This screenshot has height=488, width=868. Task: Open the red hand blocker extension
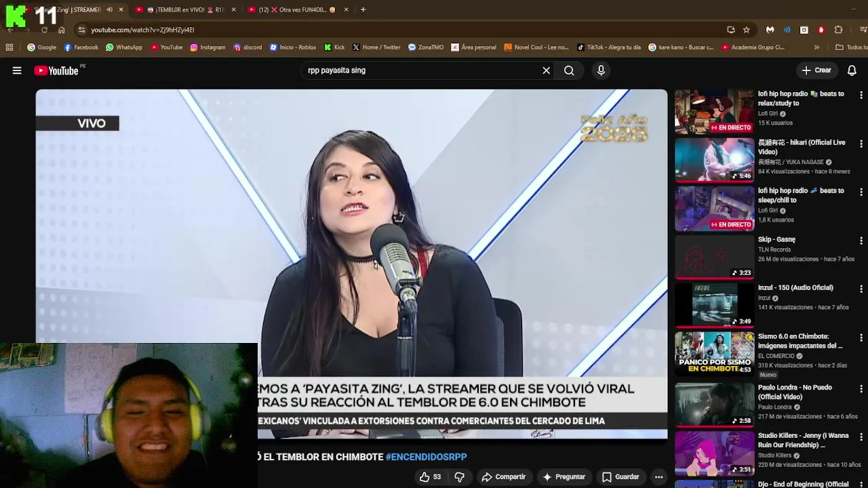(x=821, y=30)
